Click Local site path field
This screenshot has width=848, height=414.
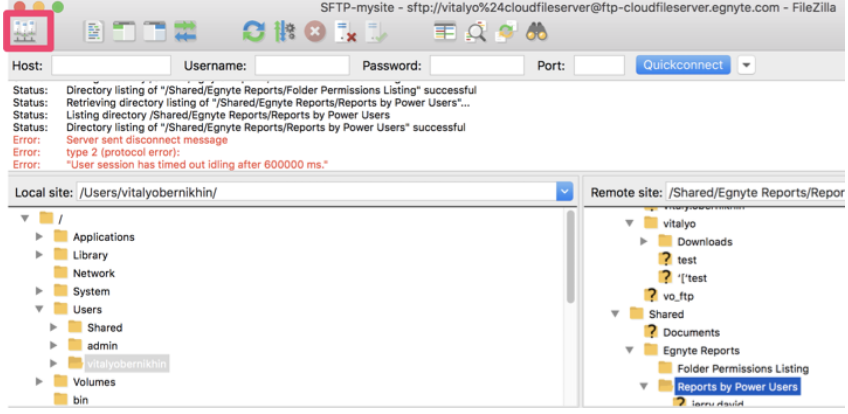(316, 192)
